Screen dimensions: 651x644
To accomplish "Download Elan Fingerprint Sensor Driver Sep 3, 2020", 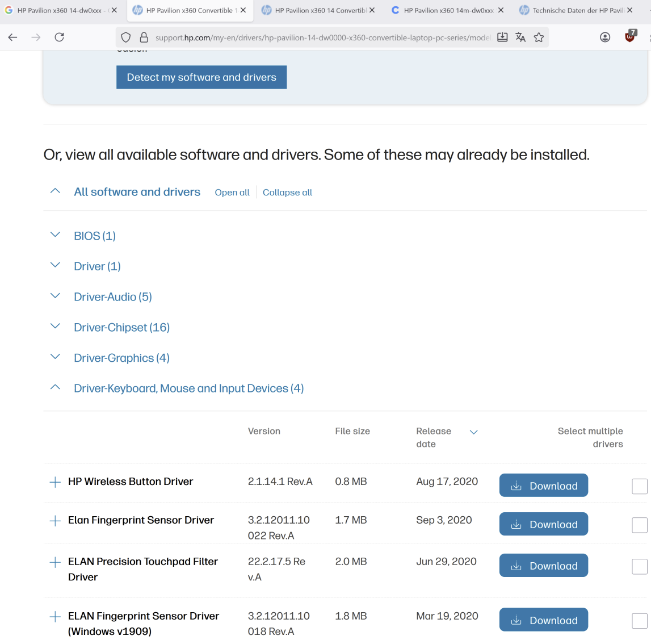I will [x=544, y=524].
